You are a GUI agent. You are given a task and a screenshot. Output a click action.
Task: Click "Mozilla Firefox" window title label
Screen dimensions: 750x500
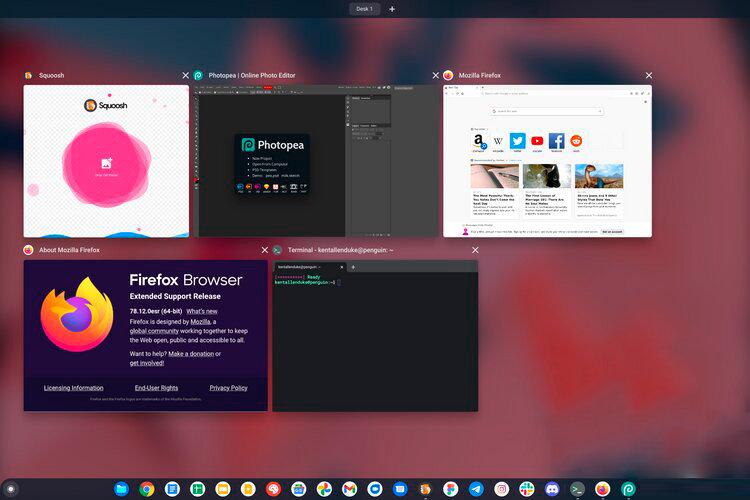(480, 75)
